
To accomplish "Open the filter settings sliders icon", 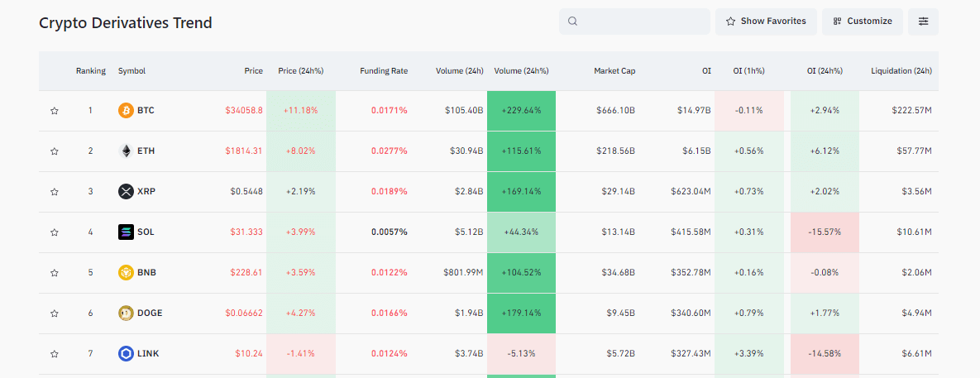I will click(x=923, y=22).
